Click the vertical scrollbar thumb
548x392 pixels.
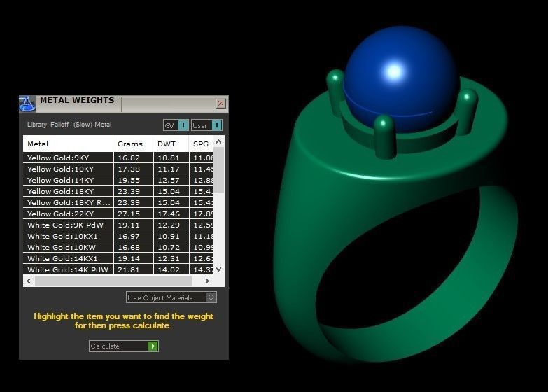coord(219,169)
